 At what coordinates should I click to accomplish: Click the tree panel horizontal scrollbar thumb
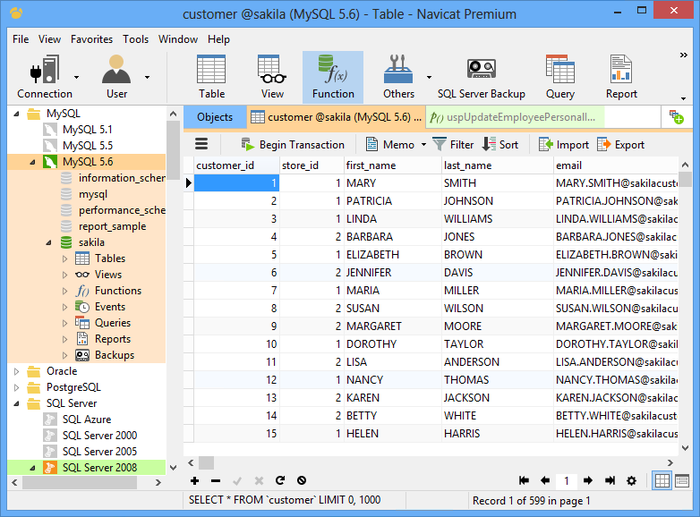point(79,482)
